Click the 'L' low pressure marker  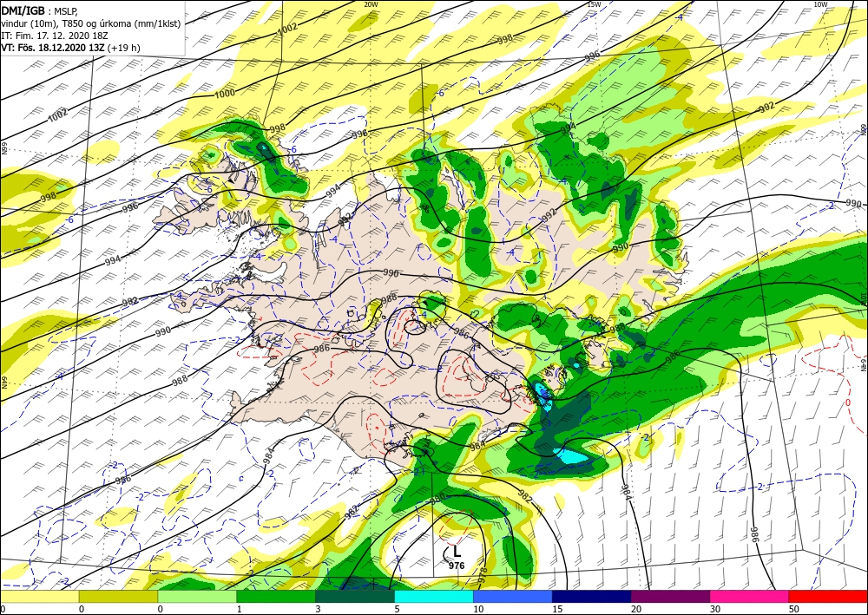(457, 552)
